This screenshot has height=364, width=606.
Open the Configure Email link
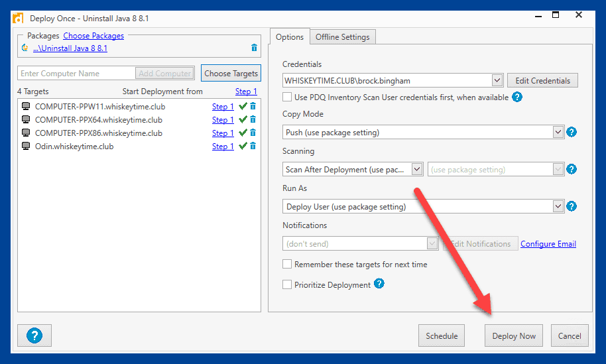548,244
